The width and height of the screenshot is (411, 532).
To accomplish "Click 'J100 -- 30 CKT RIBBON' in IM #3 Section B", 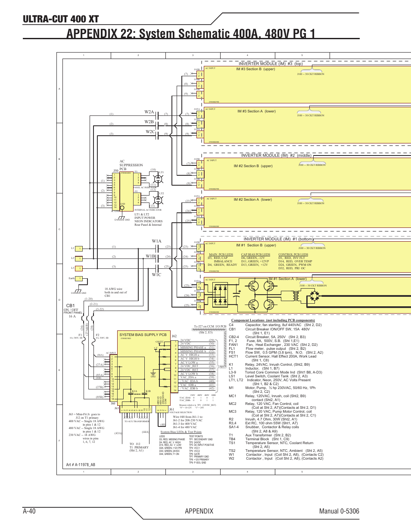I will [x=311, y=74].
